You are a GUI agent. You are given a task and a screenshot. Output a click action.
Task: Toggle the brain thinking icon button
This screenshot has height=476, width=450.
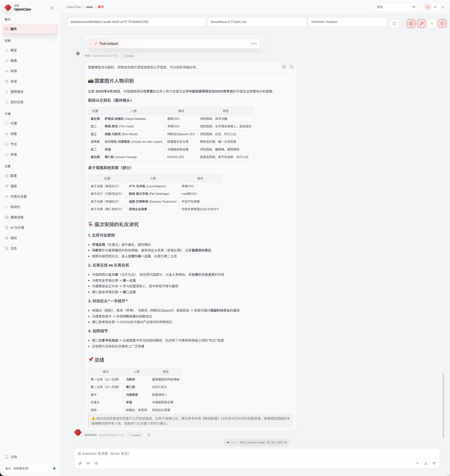(x=411, y=24)
